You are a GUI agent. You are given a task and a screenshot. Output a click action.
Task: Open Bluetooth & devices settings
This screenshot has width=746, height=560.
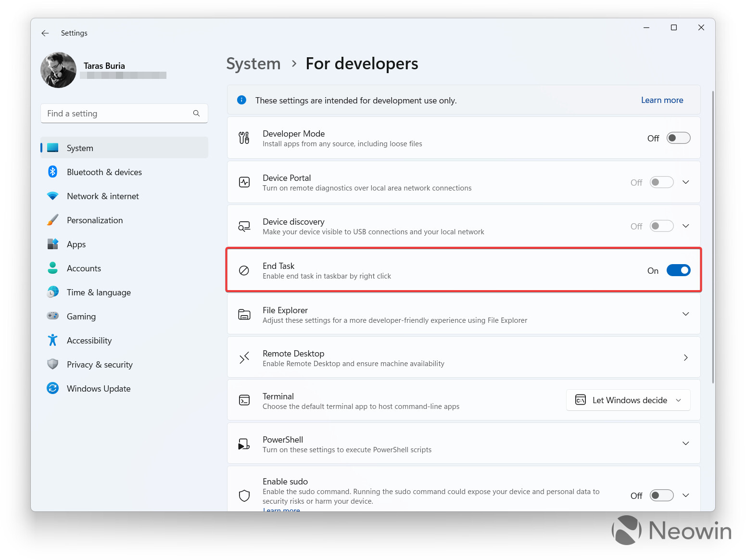[x=124, y=172]
